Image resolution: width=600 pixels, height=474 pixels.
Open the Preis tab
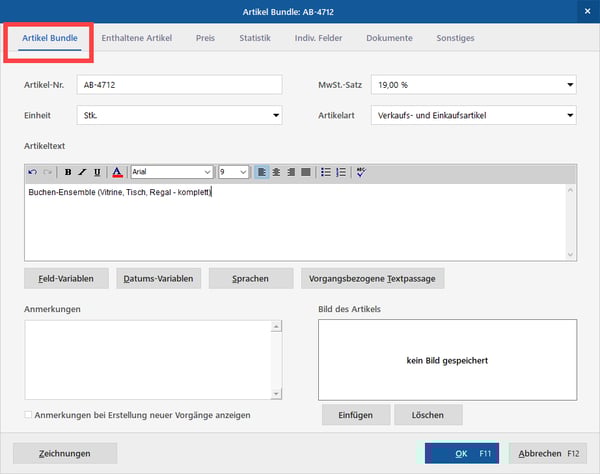pos(205,38)
